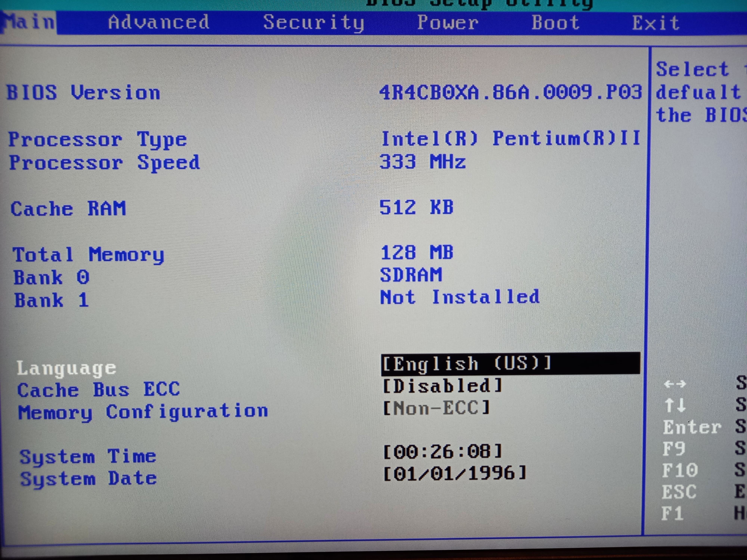Select the Cache Bus ECC label
Image resolution: width=747 pixels, height=560 pixels.
pyautogui.click(x=99, y=390)
